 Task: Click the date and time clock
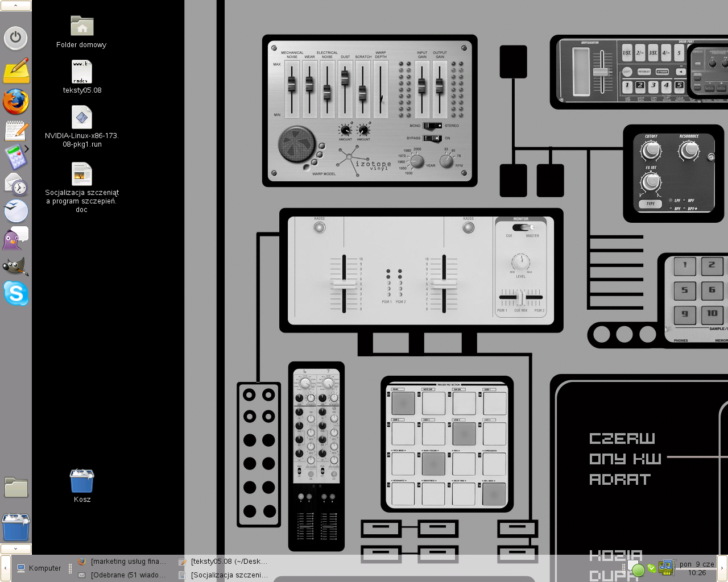(x=697, y=568)
